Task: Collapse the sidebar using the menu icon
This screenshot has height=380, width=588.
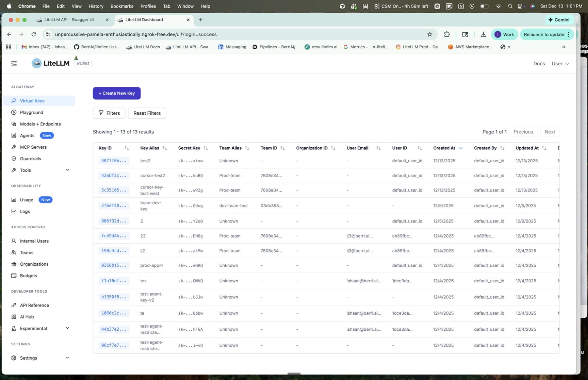Action: [x=14, y=64]
